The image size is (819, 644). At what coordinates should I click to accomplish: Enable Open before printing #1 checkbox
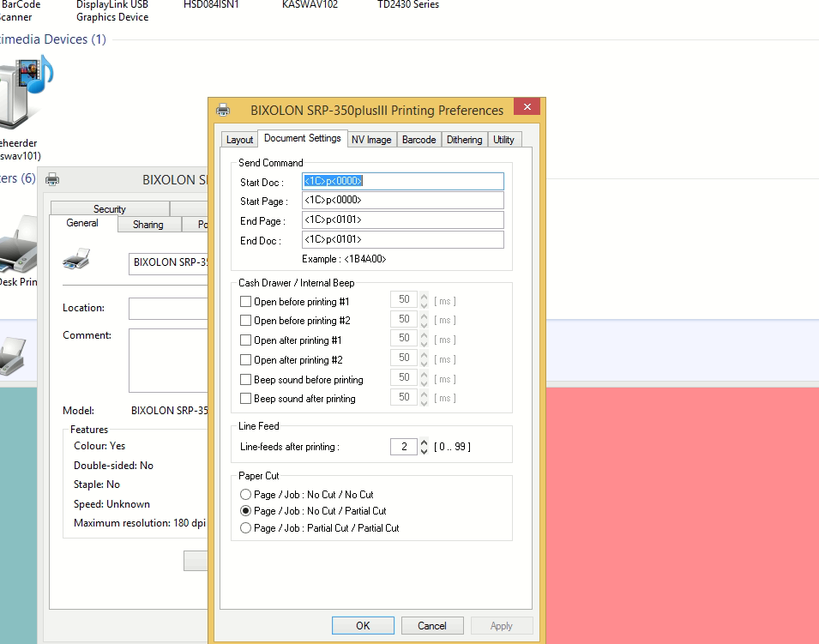[246, 302]
